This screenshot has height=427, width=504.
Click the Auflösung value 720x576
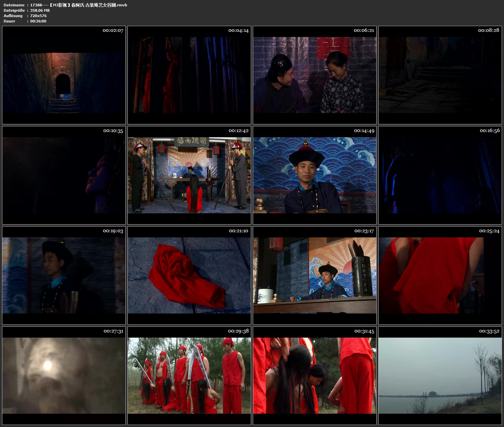(x=38, y=16)
